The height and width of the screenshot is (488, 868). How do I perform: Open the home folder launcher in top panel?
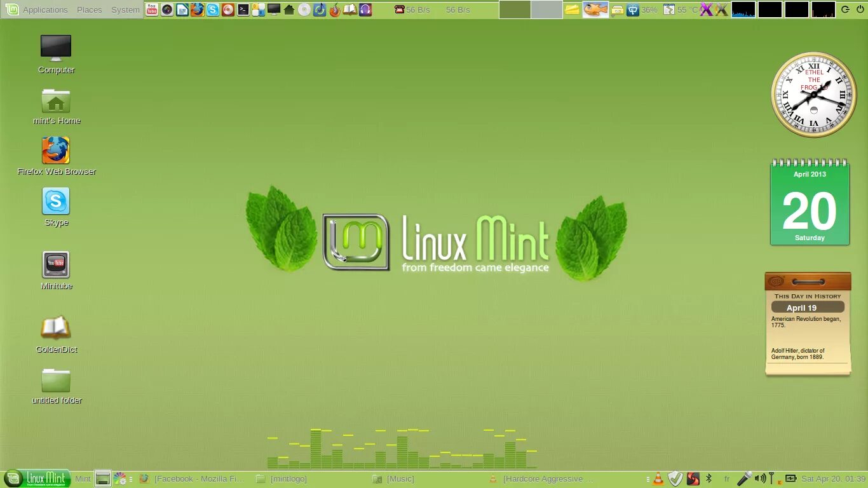(x=289, y=10)
